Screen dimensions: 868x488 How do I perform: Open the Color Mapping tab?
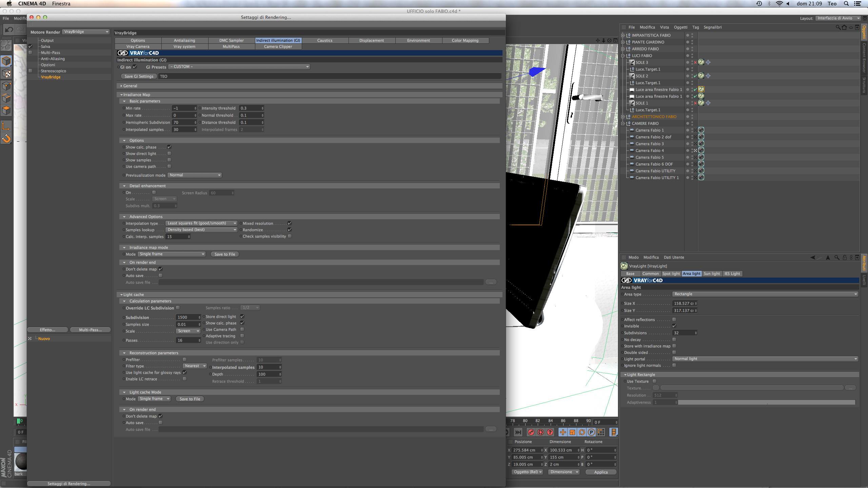click(x=465, y=40)
